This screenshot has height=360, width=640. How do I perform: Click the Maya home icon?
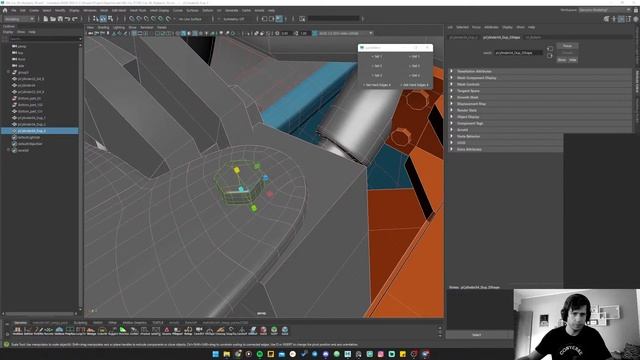[5, 10]
